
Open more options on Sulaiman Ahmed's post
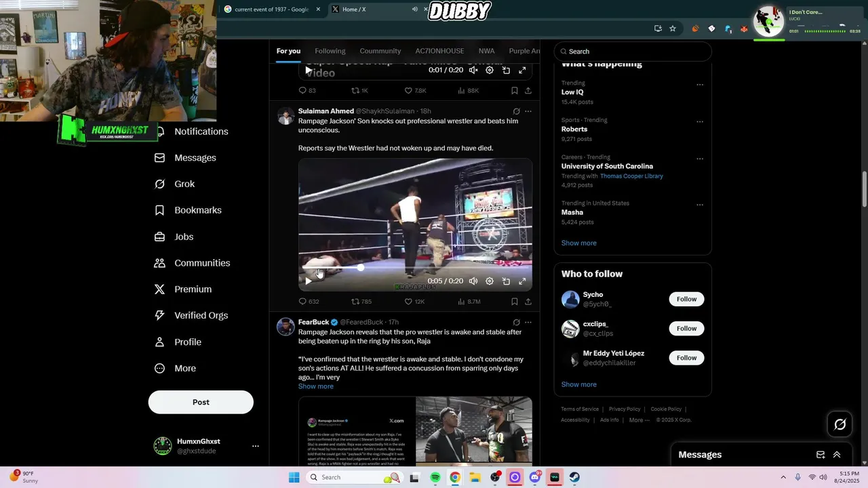tap(528, 111)
